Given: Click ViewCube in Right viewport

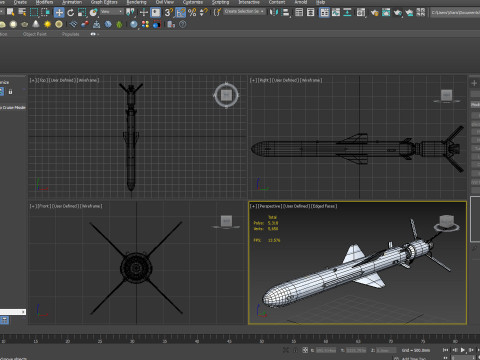Looking at the screenshot, I should [447, 95].
